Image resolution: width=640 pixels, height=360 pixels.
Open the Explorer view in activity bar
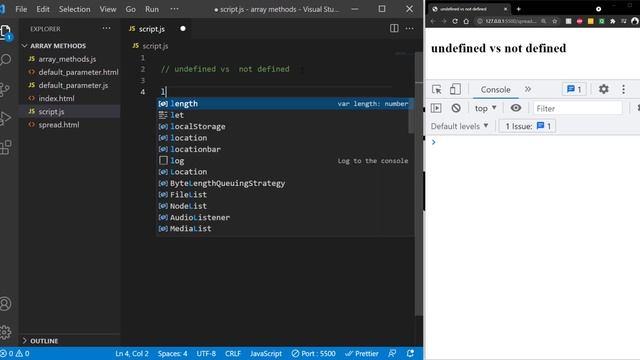(6, 31)
